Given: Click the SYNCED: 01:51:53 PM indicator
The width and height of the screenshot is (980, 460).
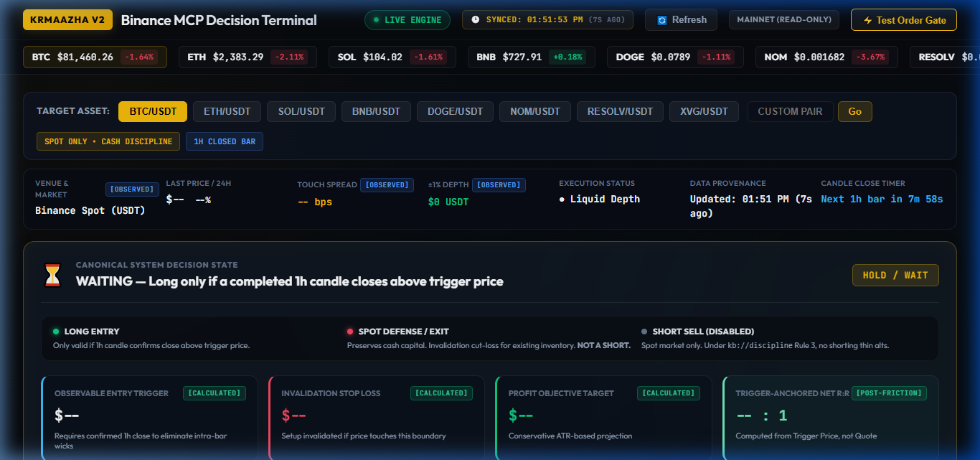Looking at the screenshot, I should click(547, 20).
